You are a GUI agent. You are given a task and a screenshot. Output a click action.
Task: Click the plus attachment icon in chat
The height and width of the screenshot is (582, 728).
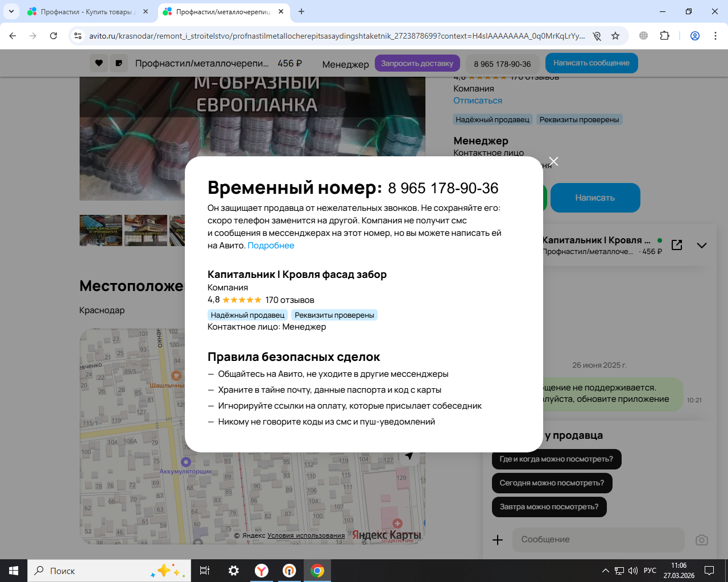[498, 540]
